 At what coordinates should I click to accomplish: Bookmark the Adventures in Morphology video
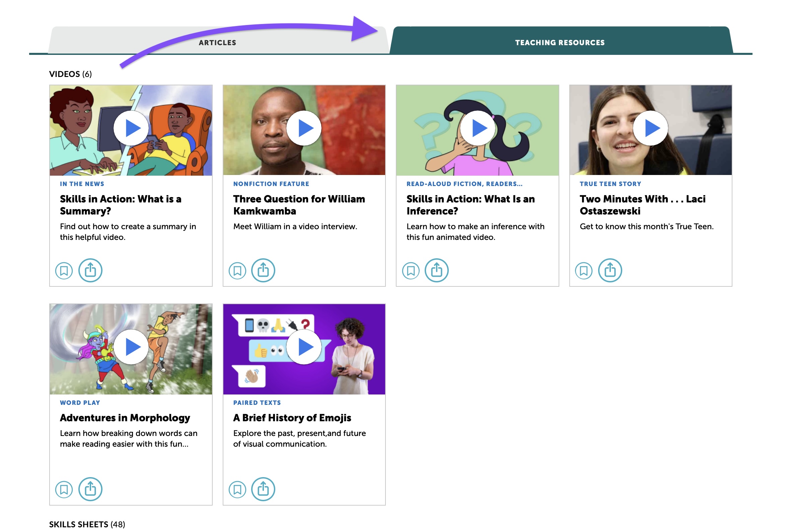click(64, 489)
